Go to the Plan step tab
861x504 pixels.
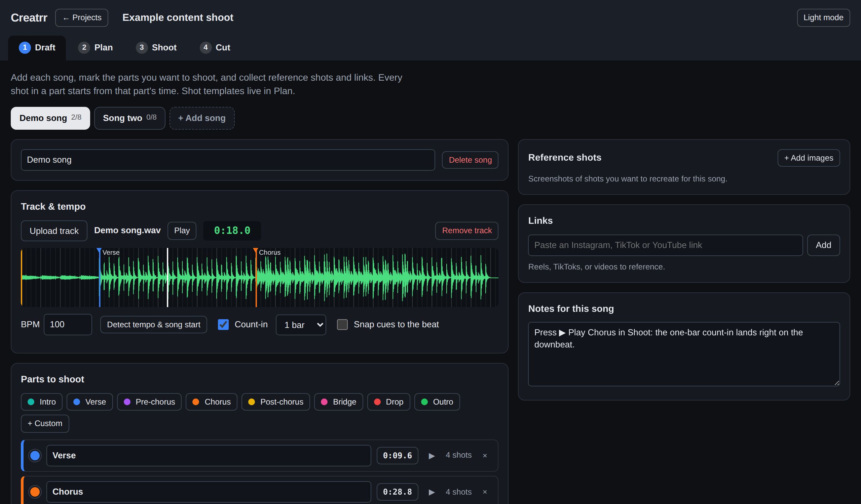[x=95, y=48]
